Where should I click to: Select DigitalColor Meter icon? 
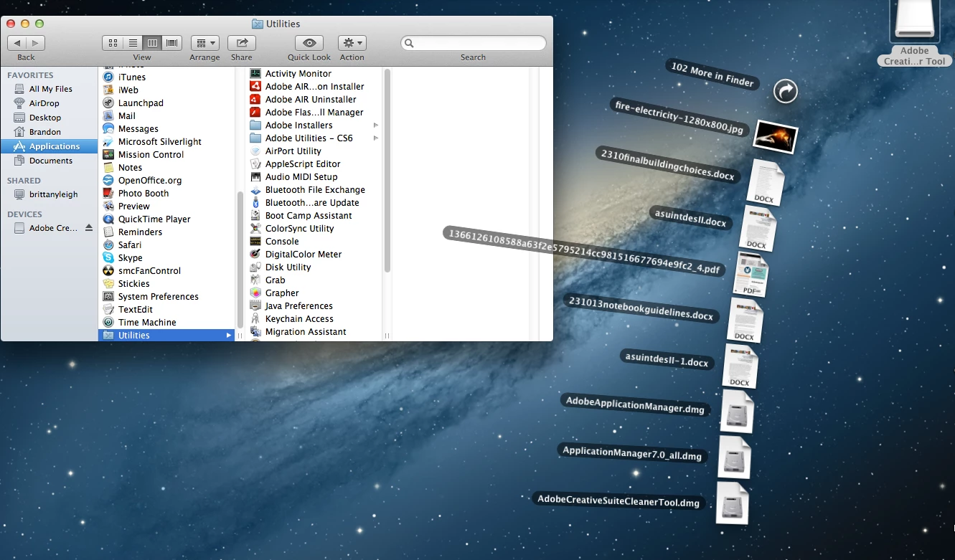[x=255, y=254]
